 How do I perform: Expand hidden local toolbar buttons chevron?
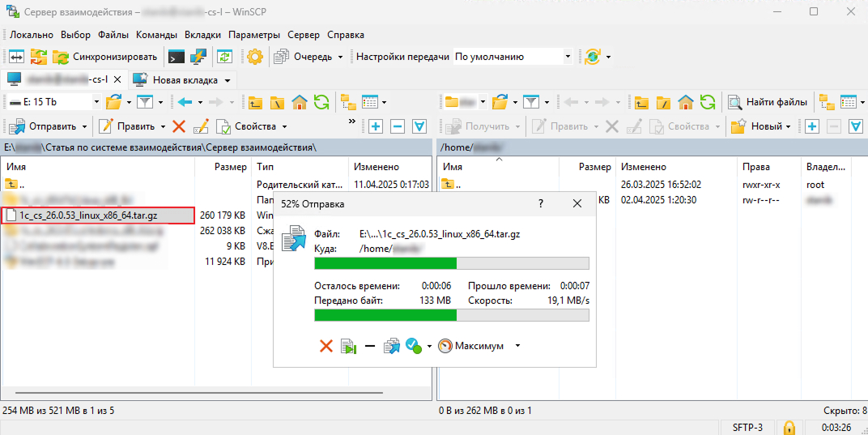coord(351,121)
